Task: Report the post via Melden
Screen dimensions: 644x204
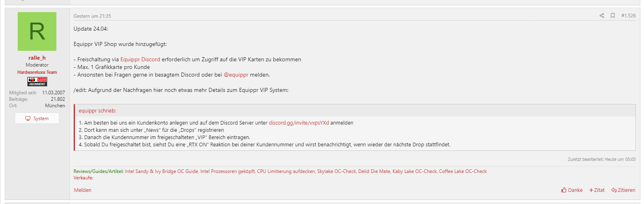Action: (83, 190)
